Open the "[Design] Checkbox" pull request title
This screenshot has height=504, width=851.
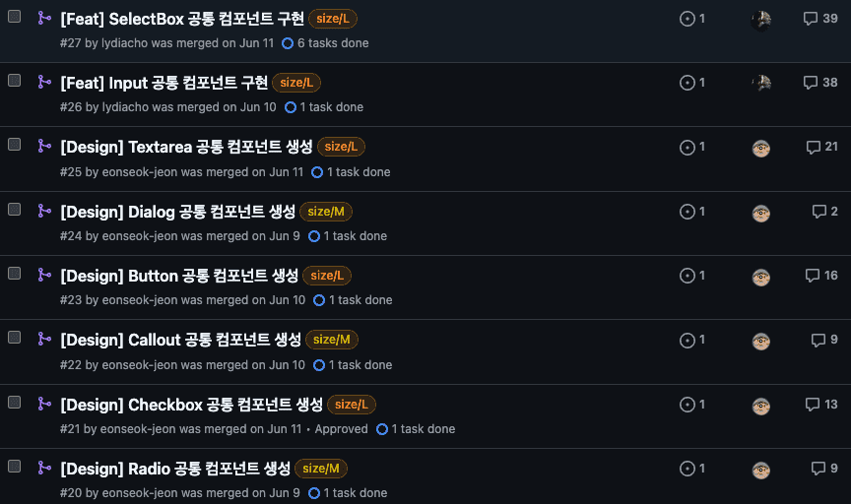tap(191, 405)
